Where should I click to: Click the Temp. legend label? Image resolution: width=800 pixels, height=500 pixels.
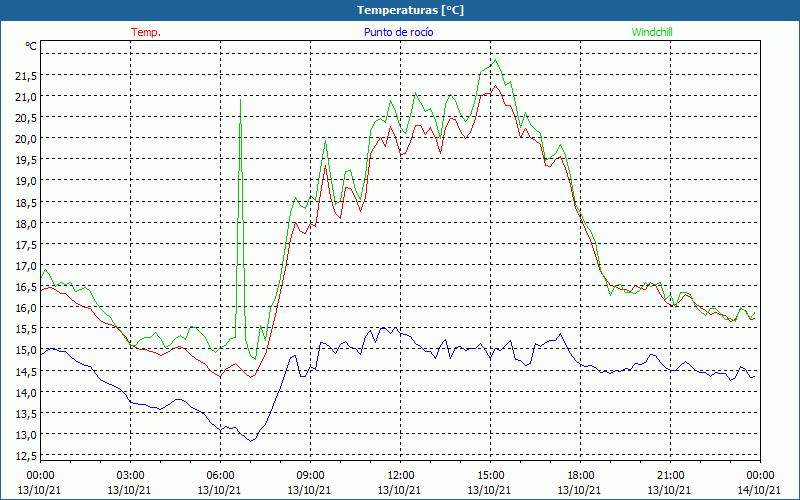pos(146,32)
